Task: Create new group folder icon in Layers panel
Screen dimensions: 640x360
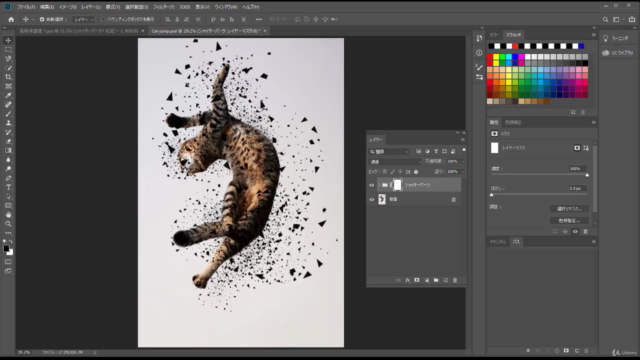Action: pyautogui.click(x=436, y=280)
